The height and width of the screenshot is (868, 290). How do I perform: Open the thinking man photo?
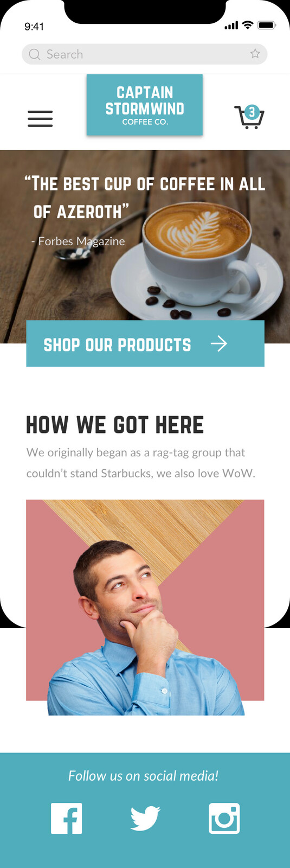[145, 608]
